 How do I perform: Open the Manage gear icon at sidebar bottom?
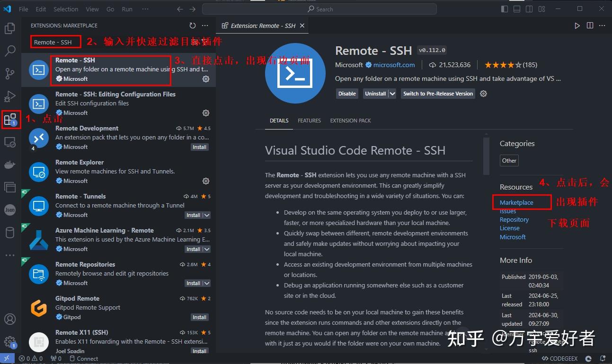coord(10,342)
